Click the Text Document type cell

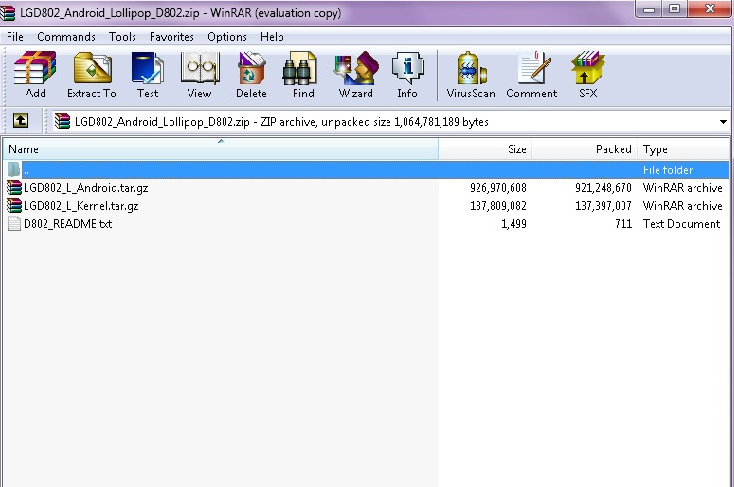681,224
